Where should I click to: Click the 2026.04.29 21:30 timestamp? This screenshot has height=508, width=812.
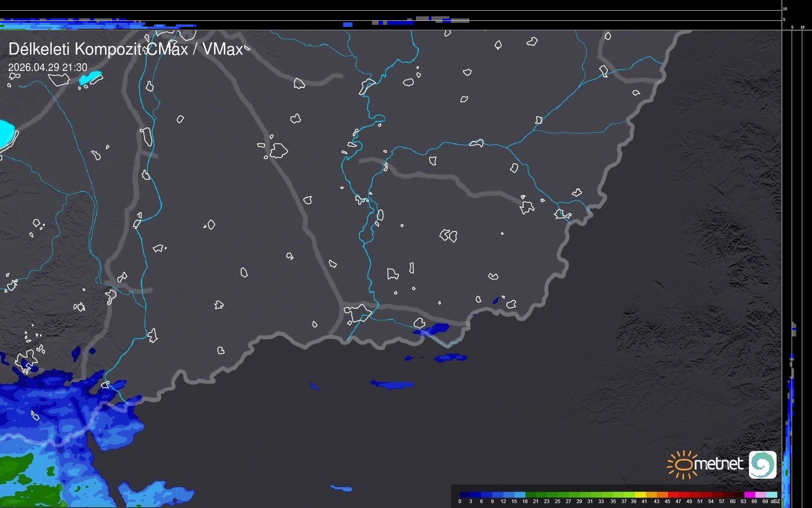(x=48, y=67)
